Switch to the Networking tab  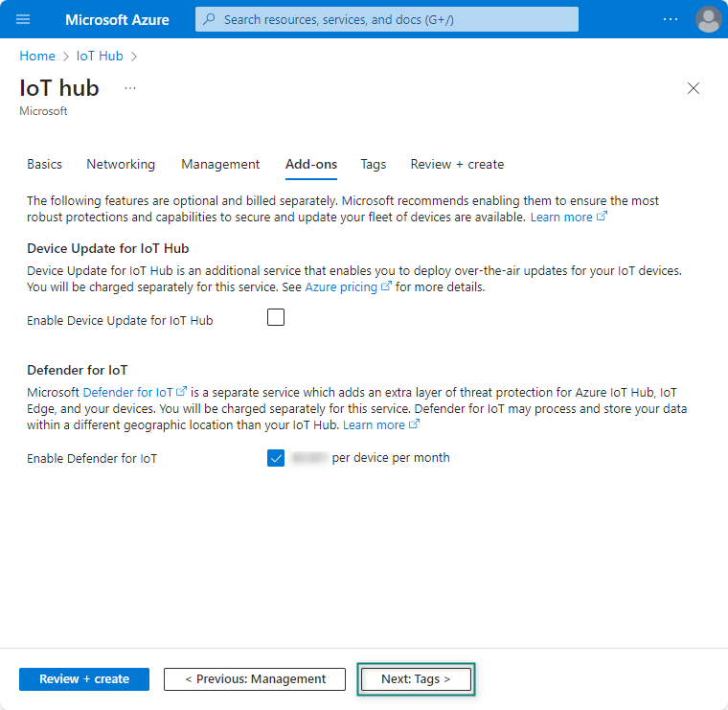pos(121,164)
